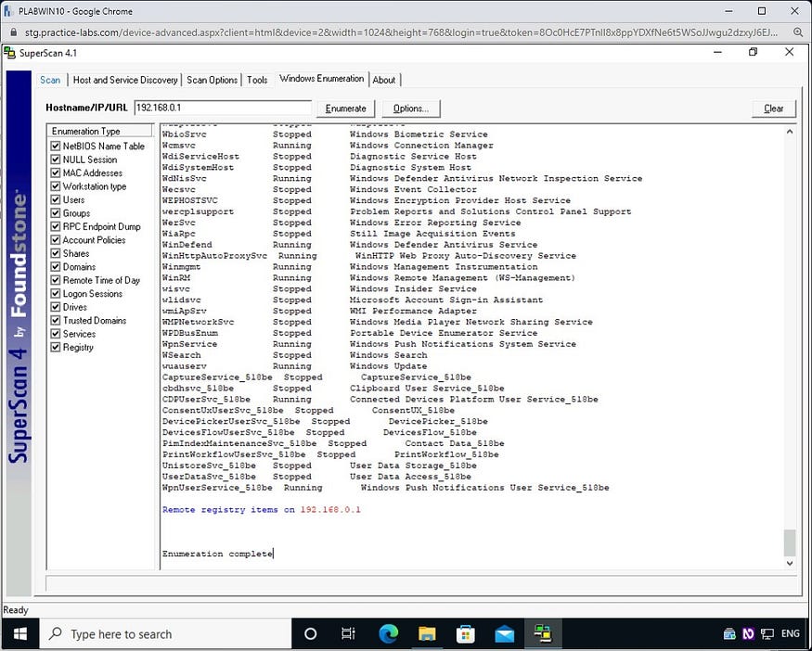812x651 pixels.
Task: Open Mail app from taskbar
Action: (x=505, y=633)
